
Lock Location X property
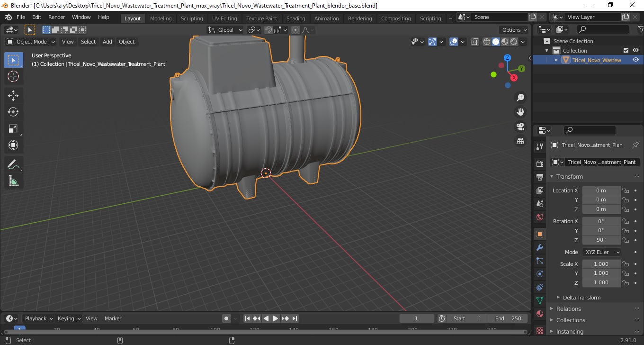tap(626, 191)
